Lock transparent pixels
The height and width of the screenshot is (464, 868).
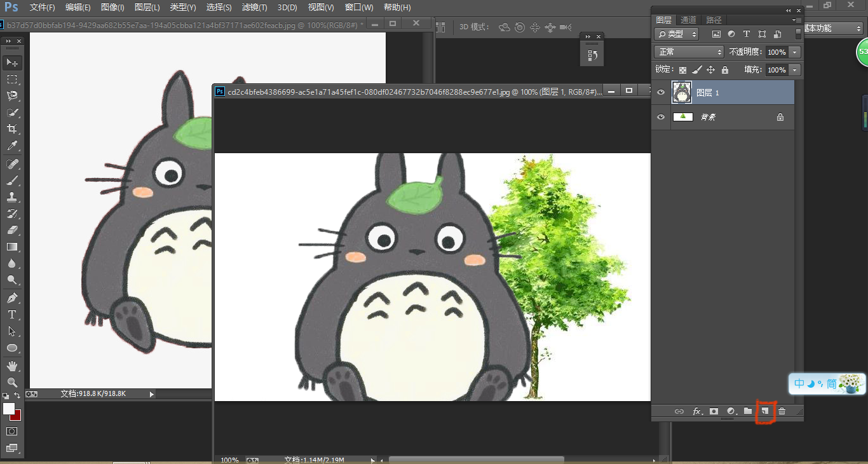(x=682, y=70)
